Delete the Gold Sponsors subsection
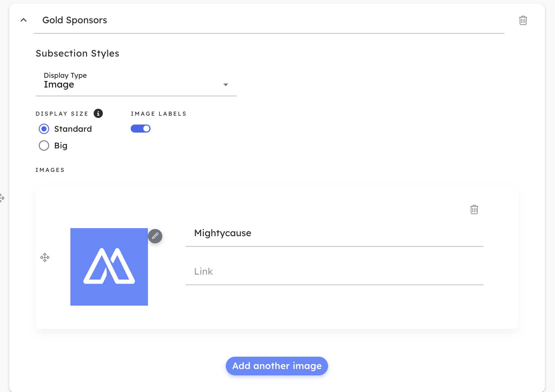This screenshot has width=555, height=392. pos(523,20)
